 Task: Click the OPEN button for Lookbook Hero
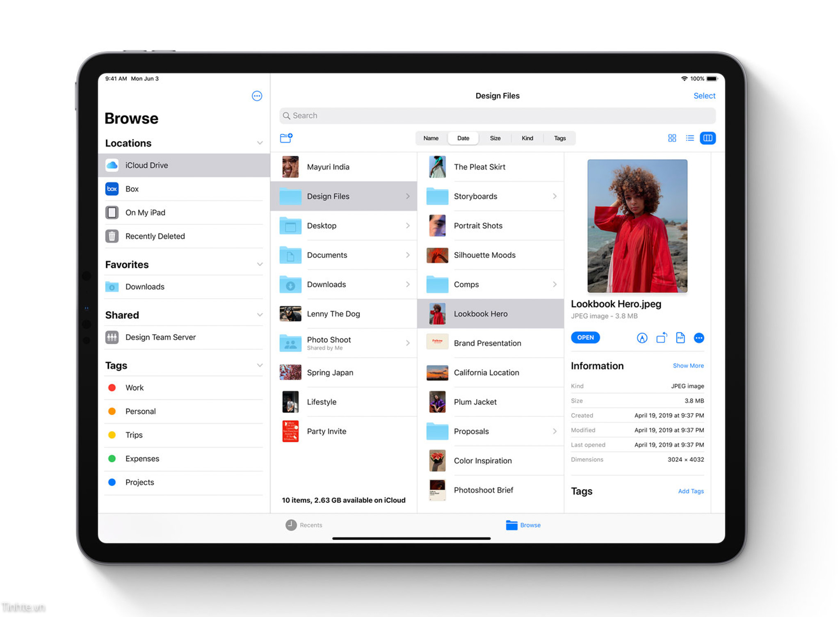tap(585, 337)
